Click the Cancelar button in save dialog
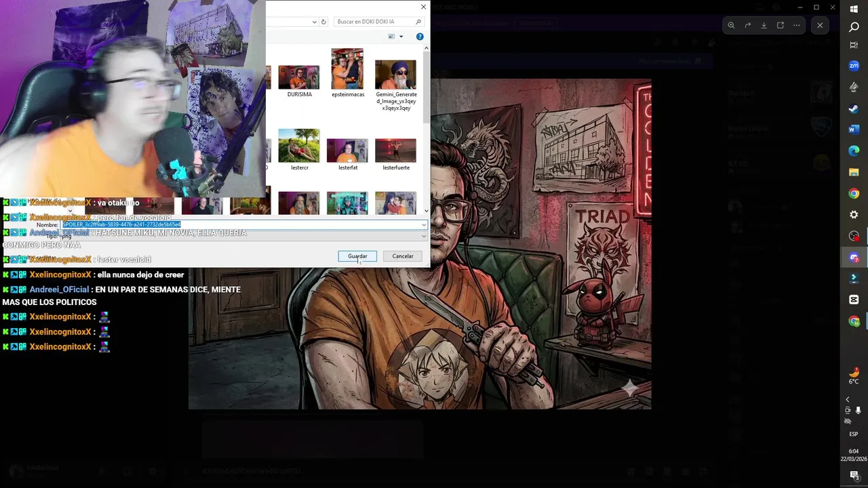The image size is (868, 488). 402,256
